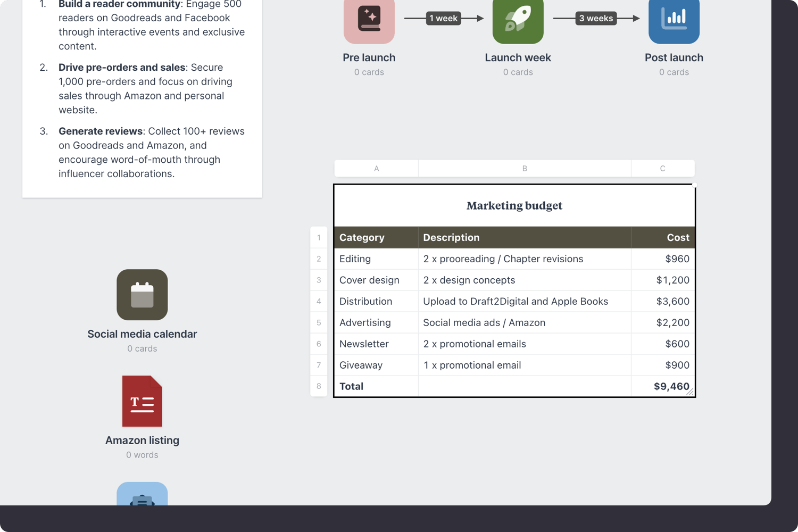The width and height of the screenshot is (798, 532).
Task: Click the 'Editing' cell
Action: coord(376,259)
